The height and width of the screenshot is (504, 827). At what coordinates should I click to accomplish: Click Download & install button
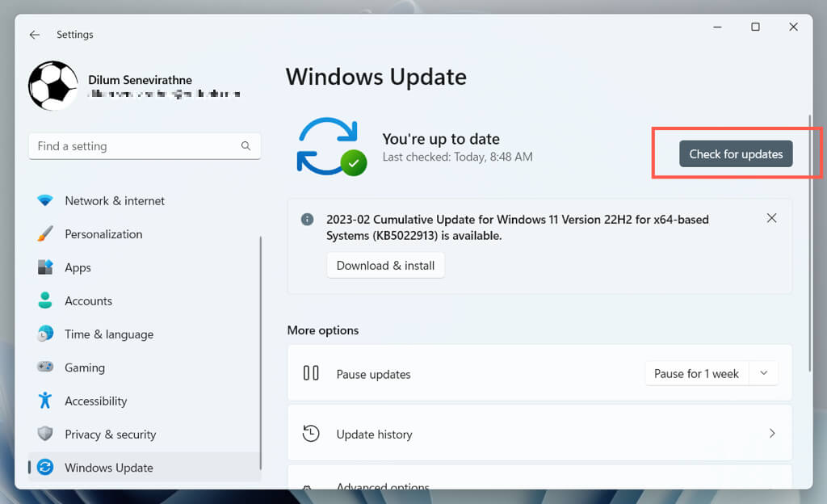tap(385, 266)
